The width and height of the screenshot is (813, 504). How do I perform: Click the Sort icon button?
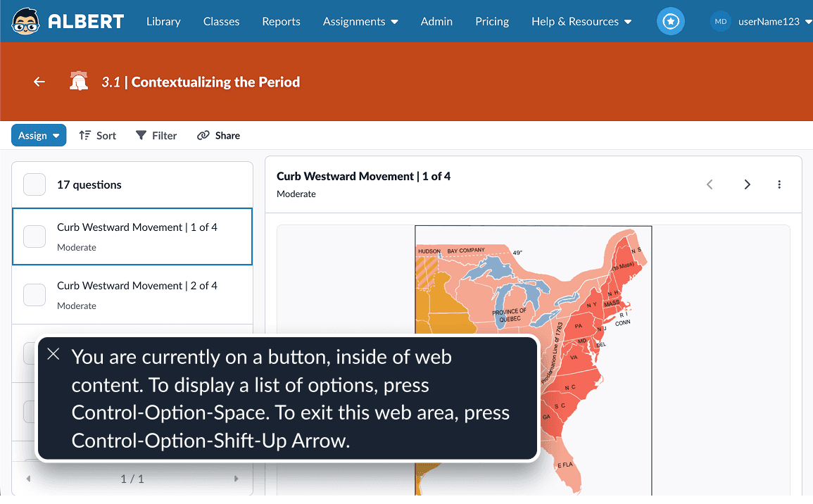click(97, 135)
